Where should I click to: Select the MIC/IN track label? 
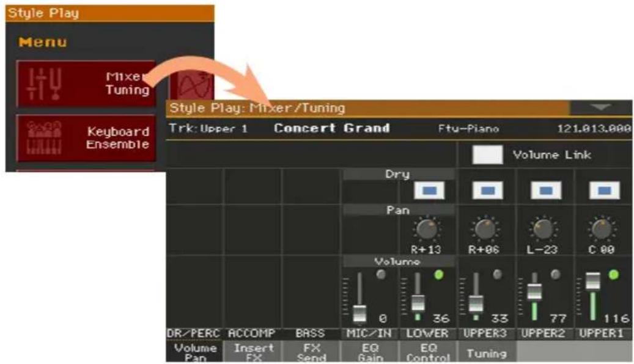click(x=369, y=333)
